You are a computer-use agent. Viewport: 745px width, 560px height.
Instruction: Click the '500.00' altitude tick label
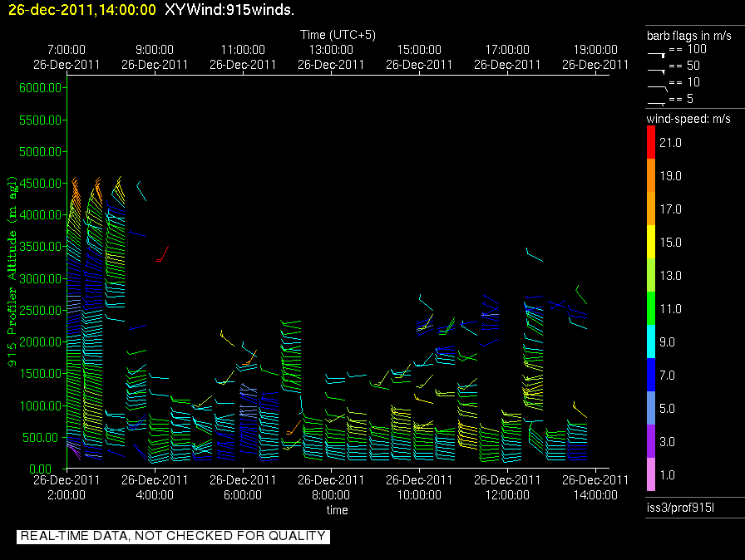point(42,438)
